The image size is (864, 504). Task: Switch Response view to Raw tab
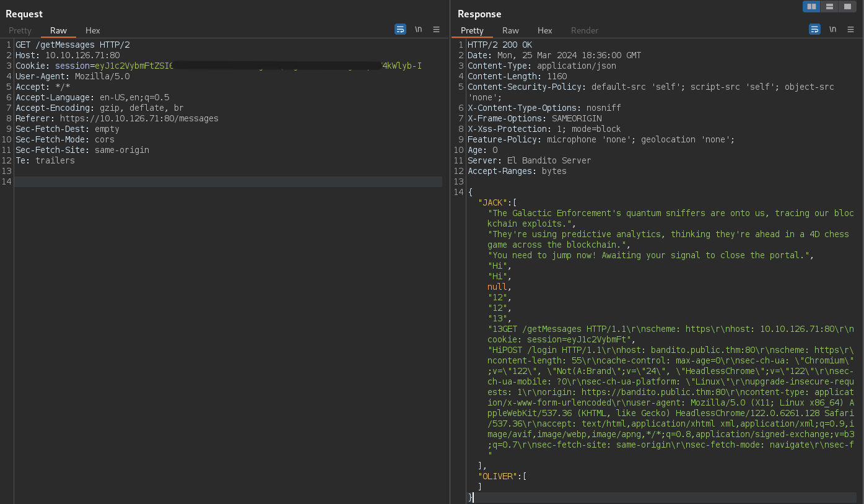(510, 30)
